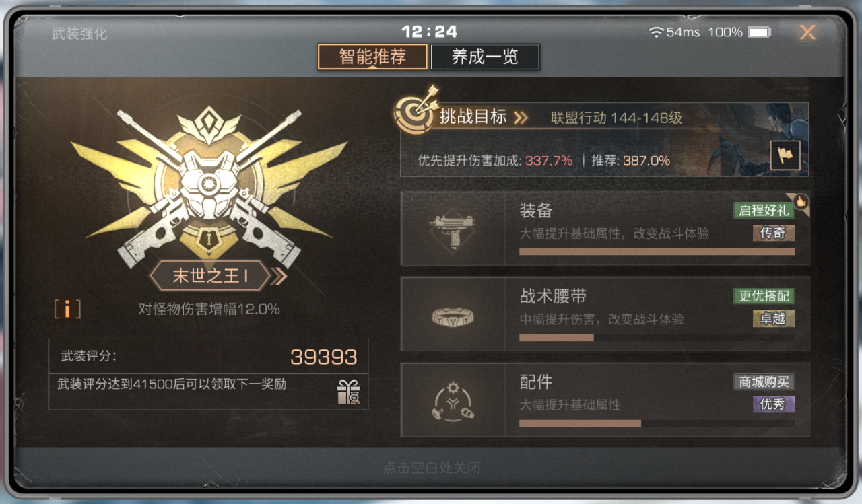Tap the gift box reward icon
The image size is (862, 504).
point(348,392)
